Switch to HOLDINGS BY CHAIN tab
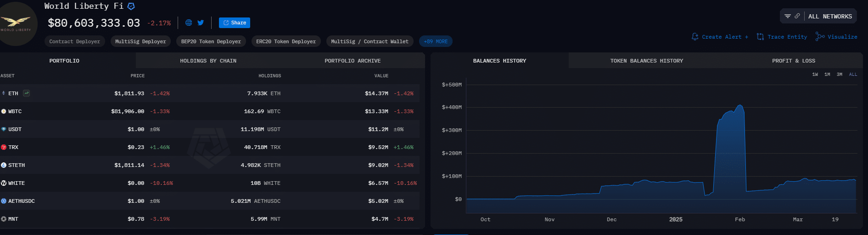 coord(208,61)
